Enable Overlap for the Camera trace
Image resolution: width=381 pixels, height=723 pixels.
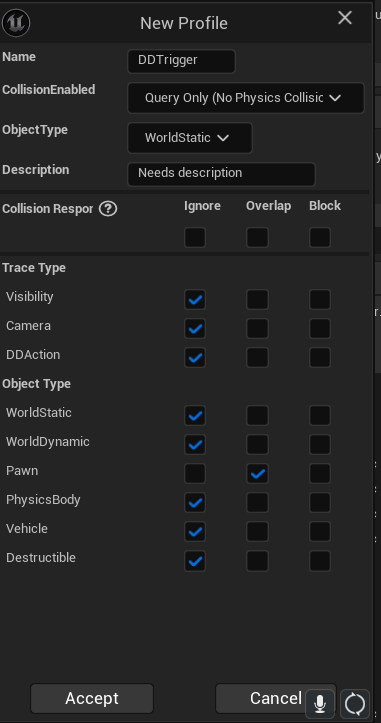point(257,329)
